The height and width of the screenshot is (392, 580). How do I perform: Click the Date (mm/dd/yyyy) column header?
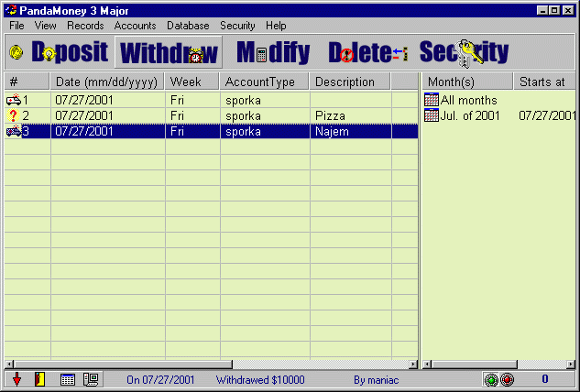tap(107, 82)
